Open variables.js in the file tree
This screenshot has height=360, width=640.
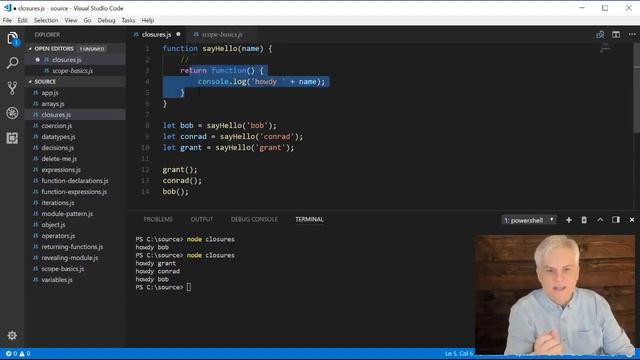(76, 280)
